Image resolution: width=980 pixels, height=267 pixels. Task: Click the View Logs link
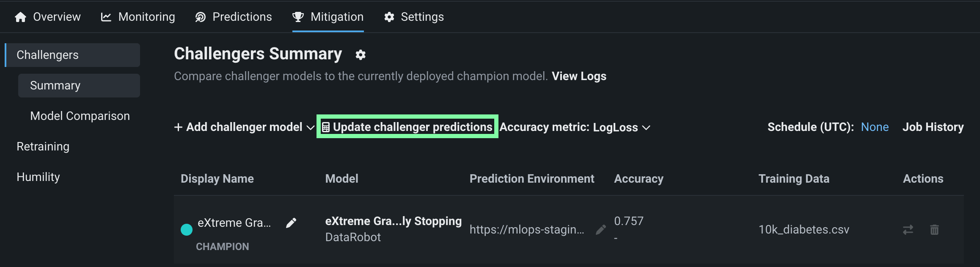coord(579,76)
